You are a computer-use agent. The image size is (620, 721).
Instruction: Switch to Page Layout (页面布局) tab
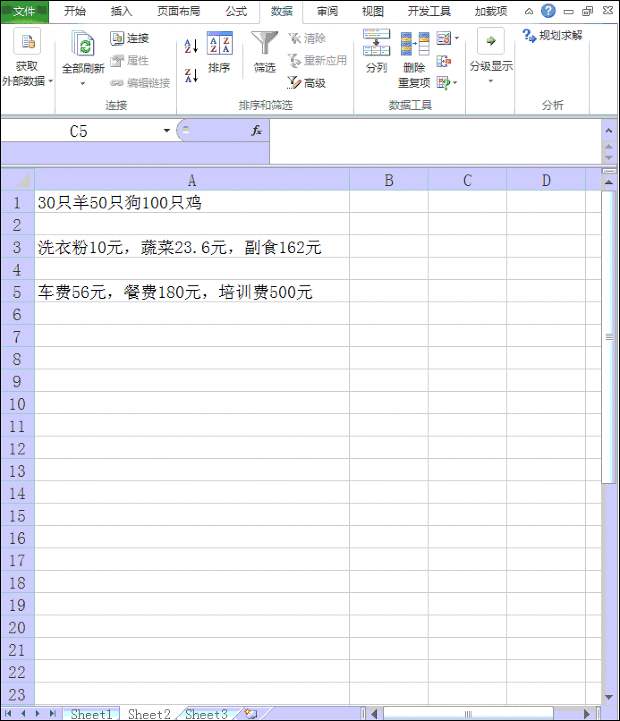178,11
